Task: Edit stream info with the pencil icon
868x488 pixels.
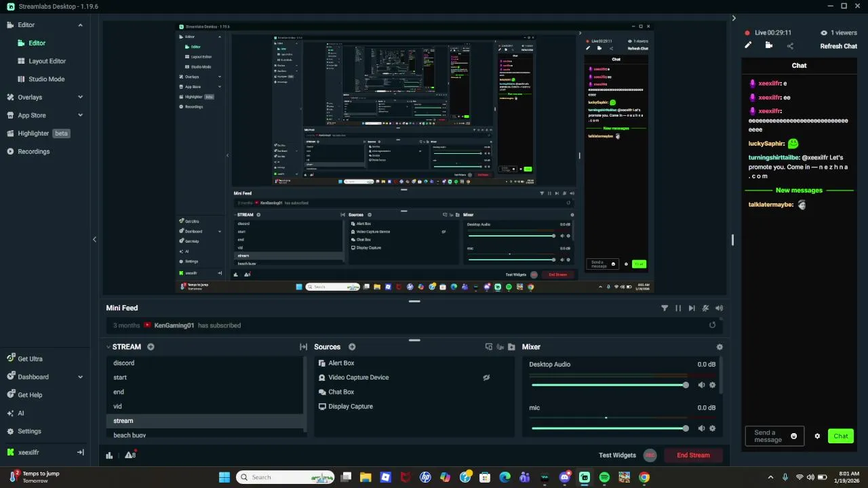Action: coord(749,45)
